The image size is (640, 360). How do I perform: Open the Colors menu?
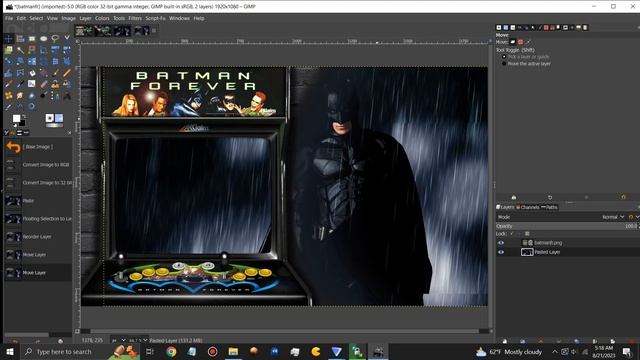pyautogui.click(x=102, y=18)
